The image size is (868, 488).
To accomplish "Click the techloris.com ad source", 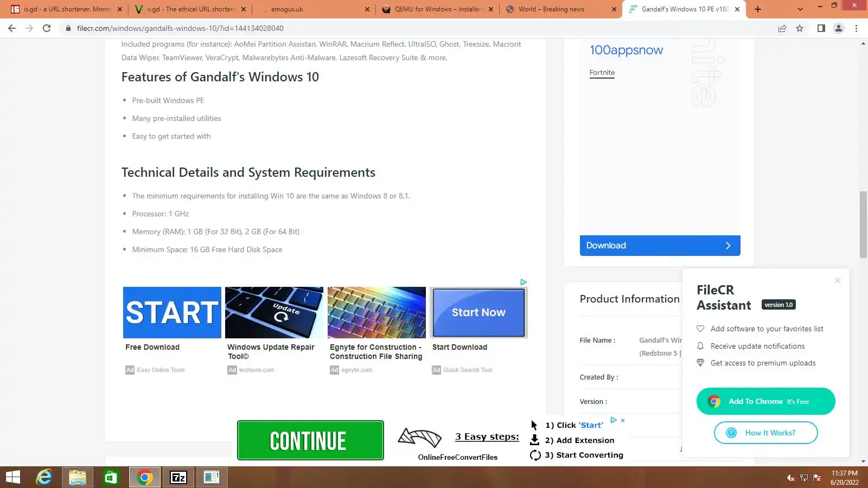I will [x=257, y=370].
